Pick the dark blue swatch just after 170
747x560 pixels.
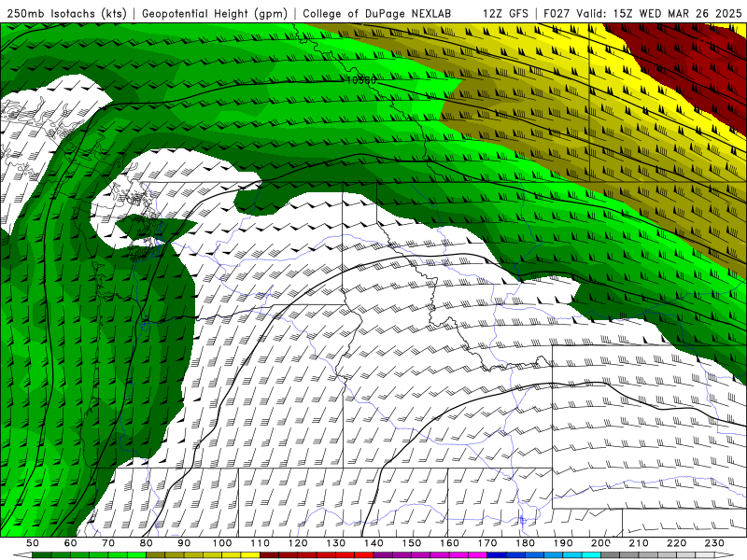click(497, 554)
